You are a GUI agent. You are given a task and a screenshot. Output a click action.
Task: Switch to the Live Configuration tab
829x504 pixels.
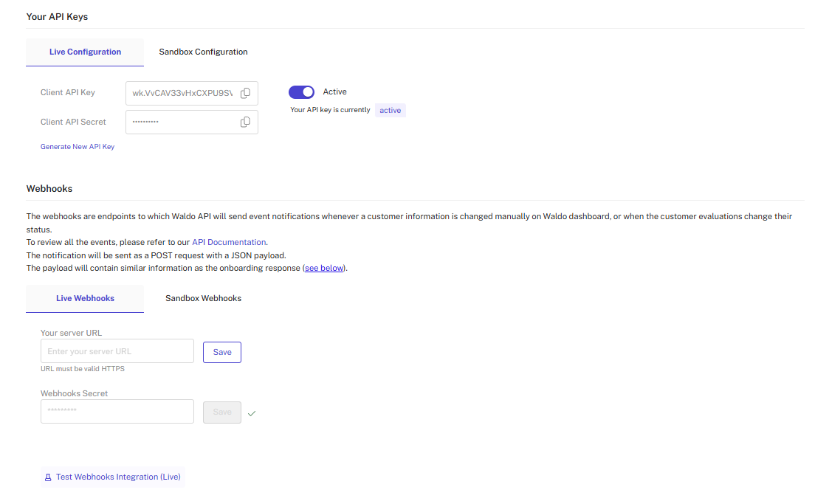85,52
